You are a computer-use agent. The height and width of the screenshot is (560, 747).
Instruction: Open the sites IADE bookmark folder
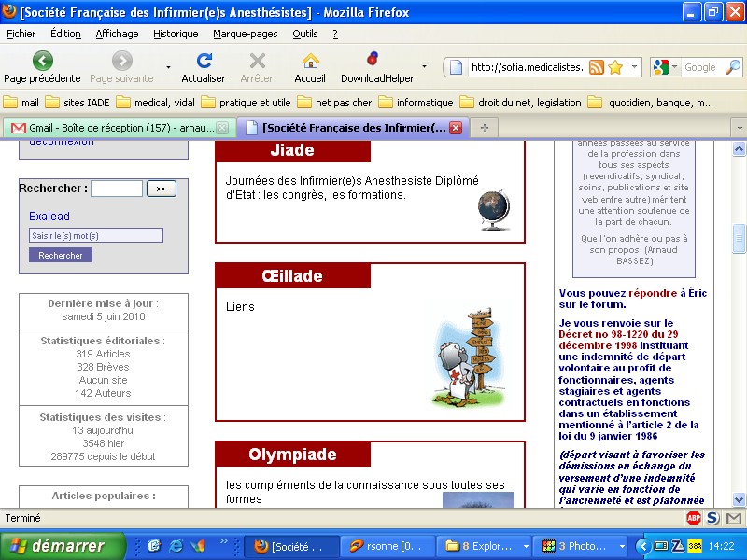(84, 103)
